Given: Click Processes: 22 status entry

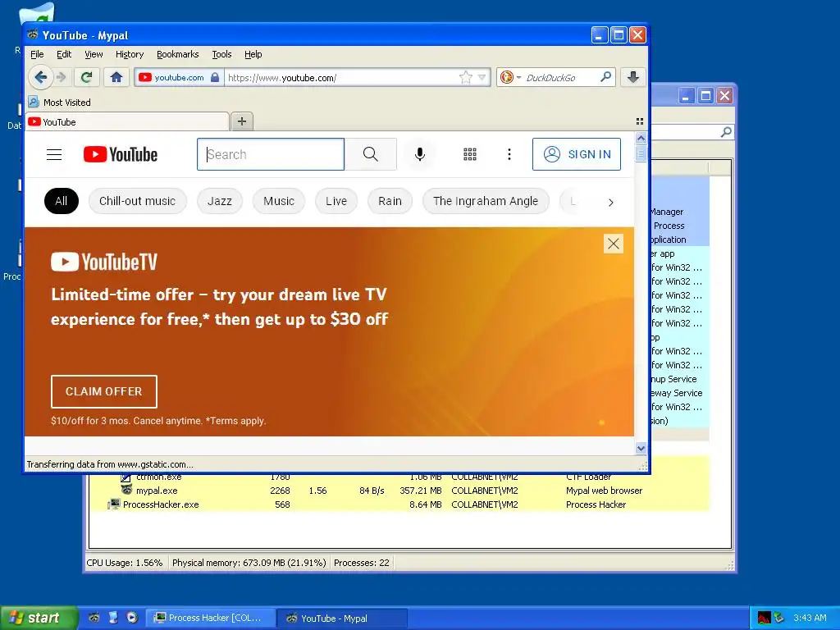Looking at the screenshot, I should [362, 563].
